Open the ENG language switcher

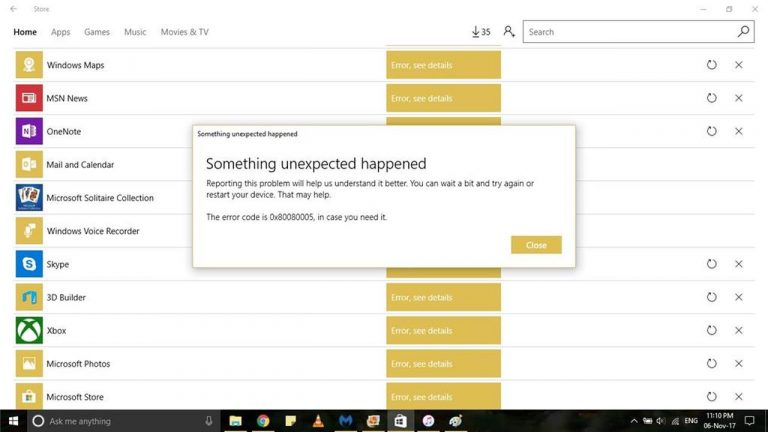[691, 421]
